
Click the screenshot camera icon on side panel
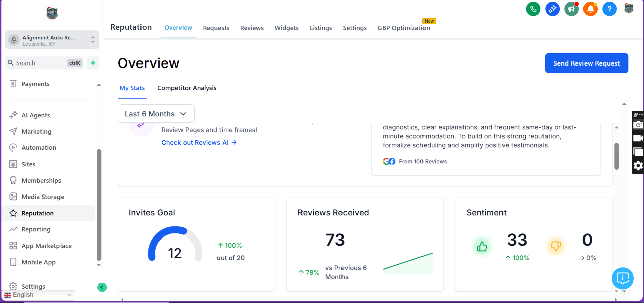(x=638, y=125)
